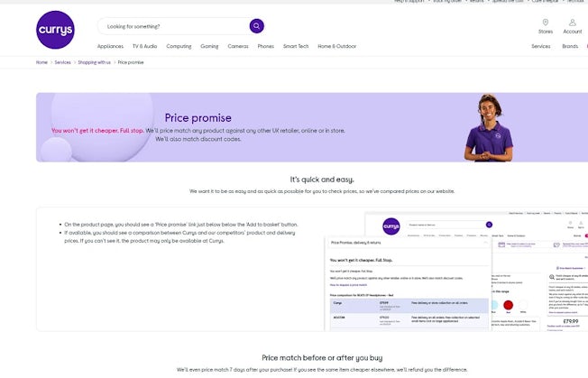
Task: Open the TV & Audio menu
Action: click(x=144, y=46)
